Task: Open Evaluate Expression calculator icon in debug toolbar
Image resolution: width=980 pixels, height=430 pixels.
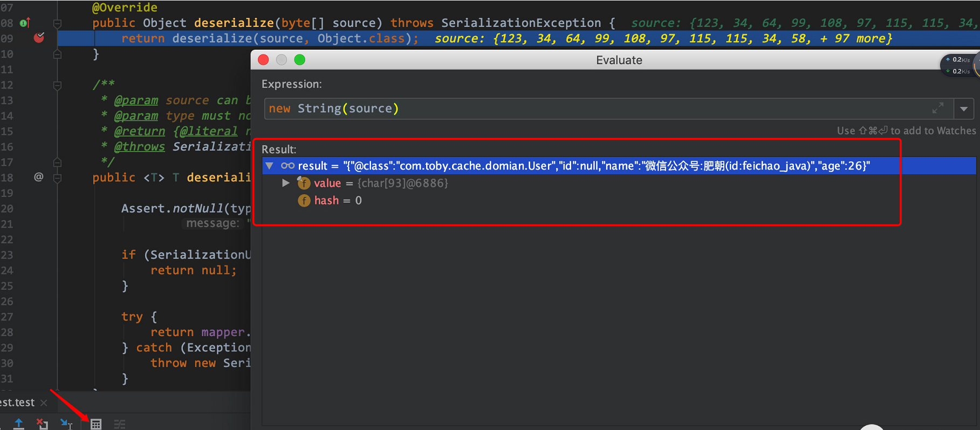Action: (x=96, y=424)
